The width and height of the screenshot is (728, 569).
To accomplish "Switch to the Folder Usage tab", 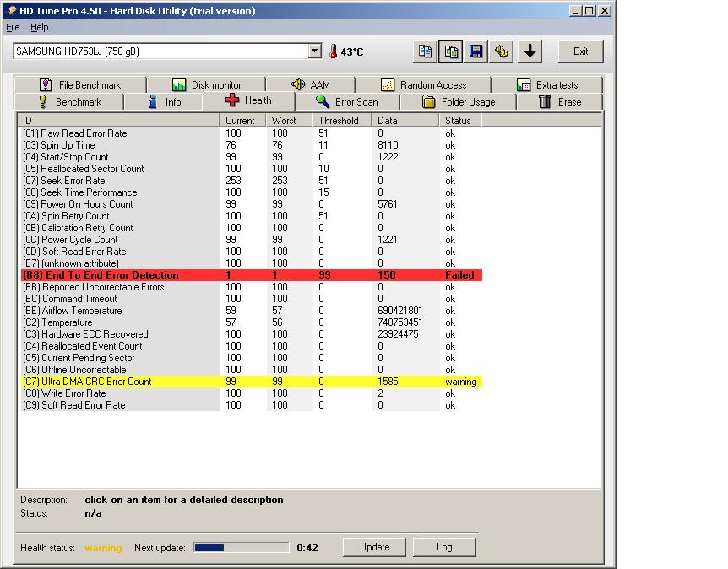I will click(459, 101).
